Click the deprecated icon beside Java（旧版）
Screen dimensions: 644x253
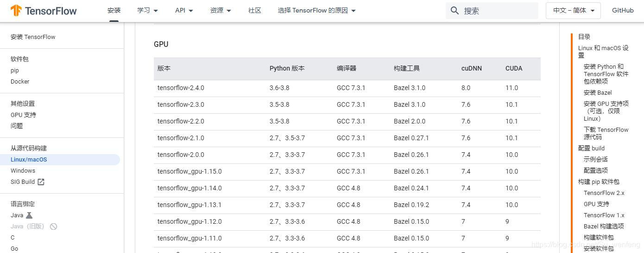[x=53, y=227]
